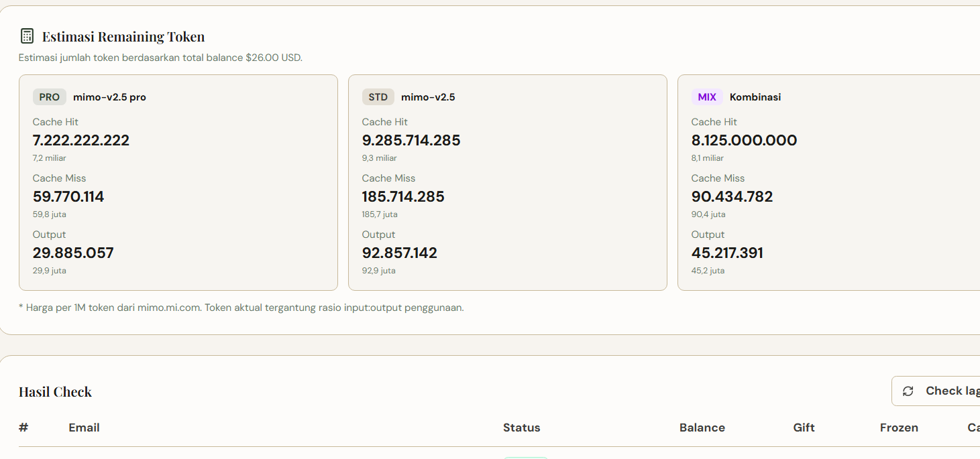Image resolution: width=980 pixels, height=459 pixels.
Task: Select the PRO badge on mimo-v2.5 pro card
Action: (50, 97)
